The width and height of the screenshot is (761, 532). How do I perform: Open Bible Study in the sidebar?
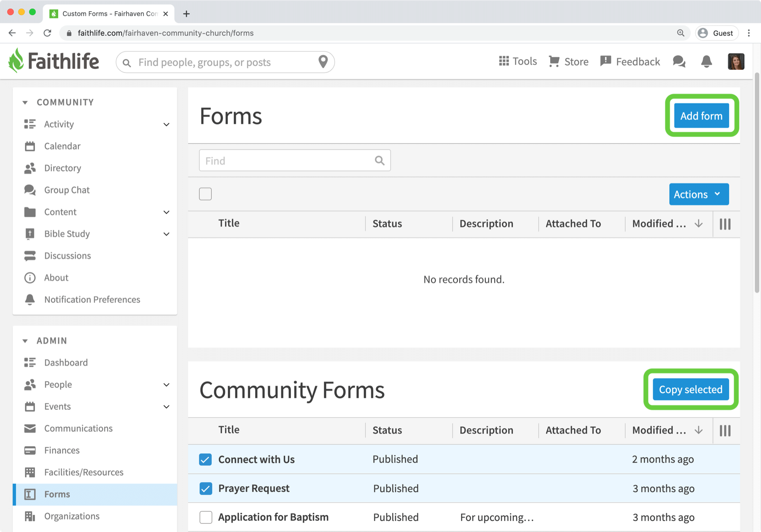(x=67, y=234)
